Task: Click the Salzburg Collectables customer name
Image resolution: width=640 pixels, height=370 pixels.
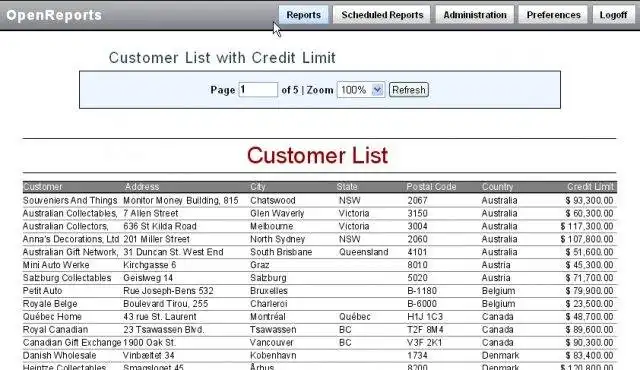Action: [x=67, y=278]
